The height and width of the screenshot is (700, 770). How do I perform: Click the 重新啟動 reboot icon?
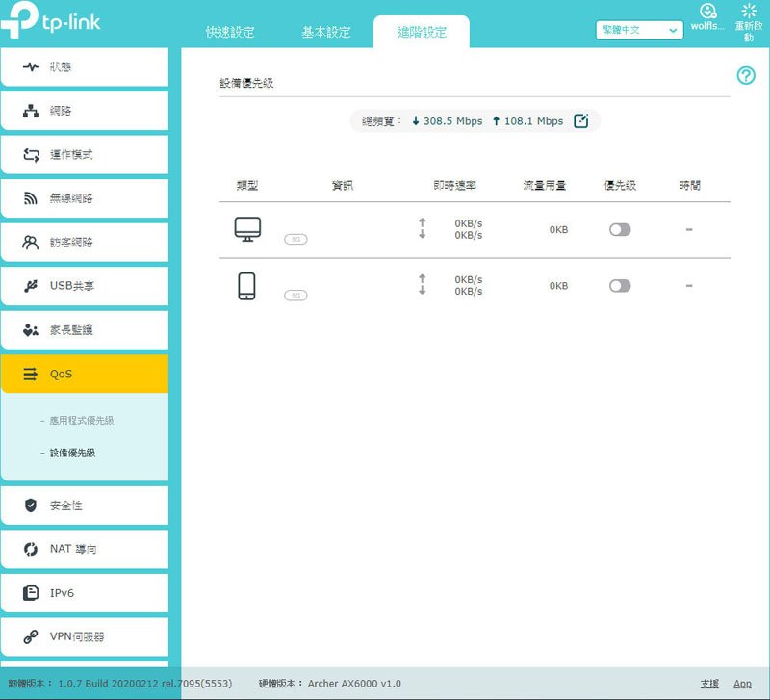click(749, 11)
